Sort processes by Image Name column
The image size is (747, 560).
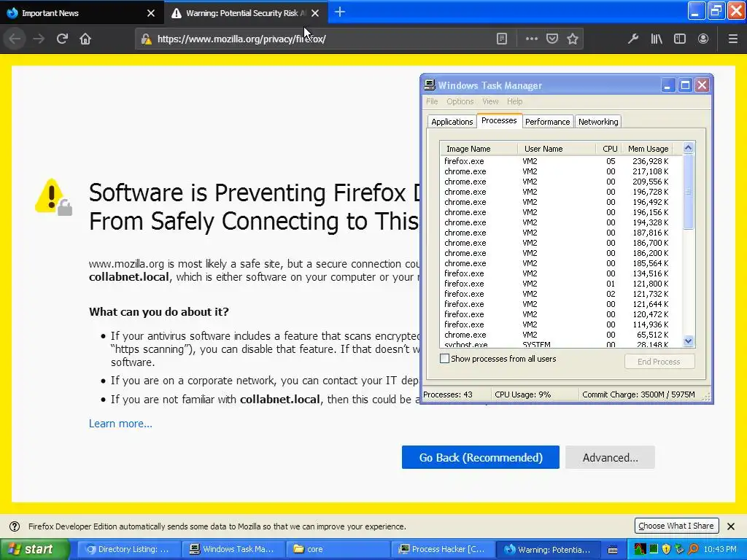pos(479,149)
